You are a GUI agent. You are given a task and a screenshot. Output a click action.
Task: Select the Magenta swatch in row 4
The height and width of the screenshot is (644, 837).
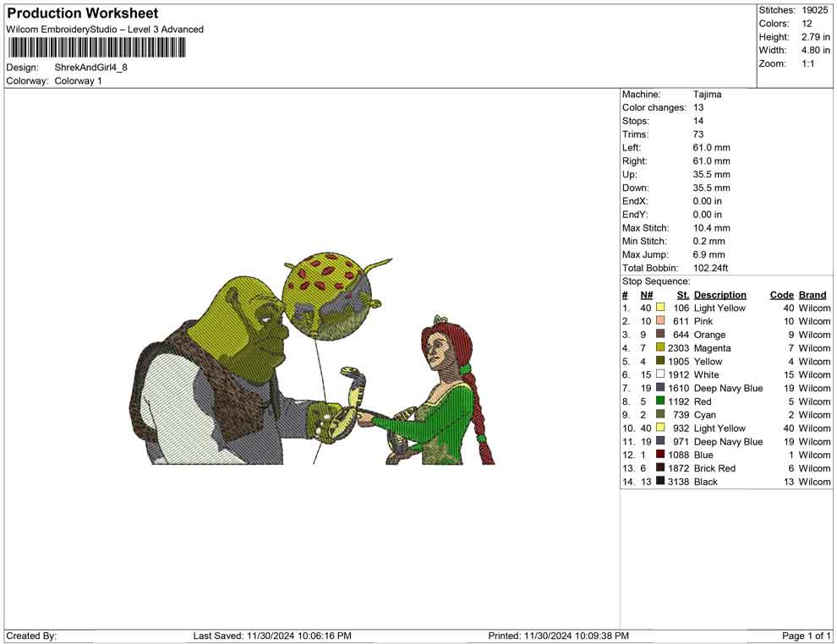coord(660,347)
